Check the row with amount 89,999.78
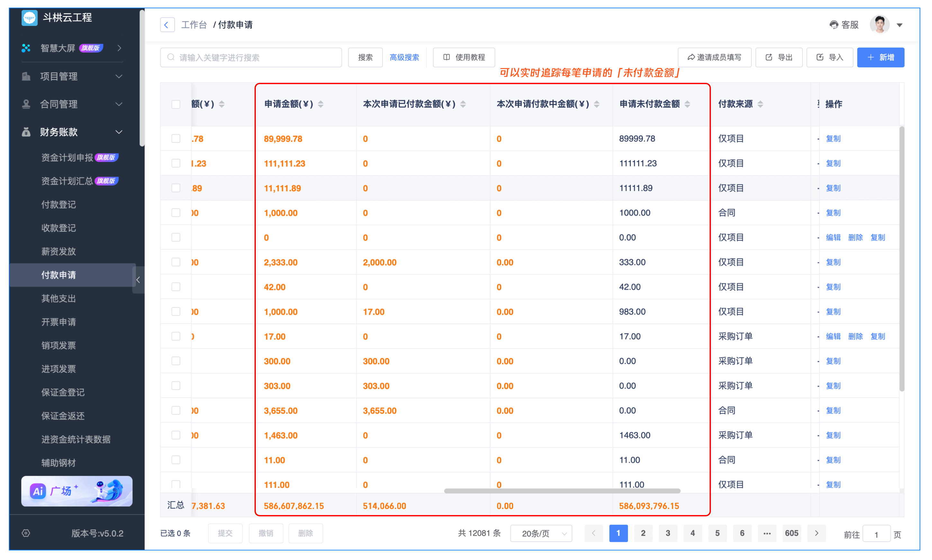The width and height of the screenshot is (932, 560). pyautogui.click(x=175, y=138)
